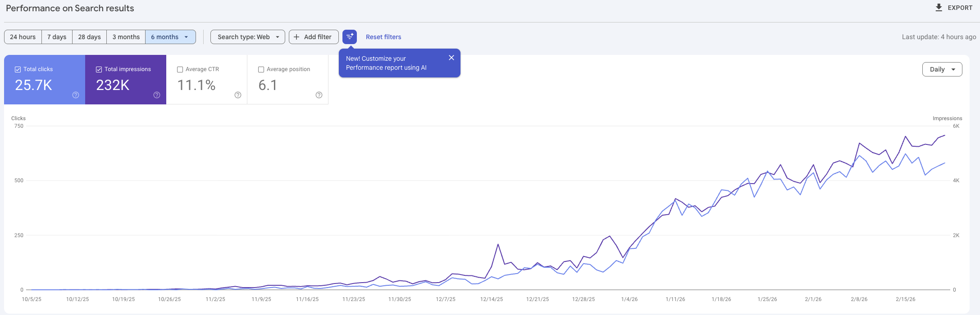980x315 pixels.
Task: Disable the Total impressions checkbox
Action: point(99,69)
